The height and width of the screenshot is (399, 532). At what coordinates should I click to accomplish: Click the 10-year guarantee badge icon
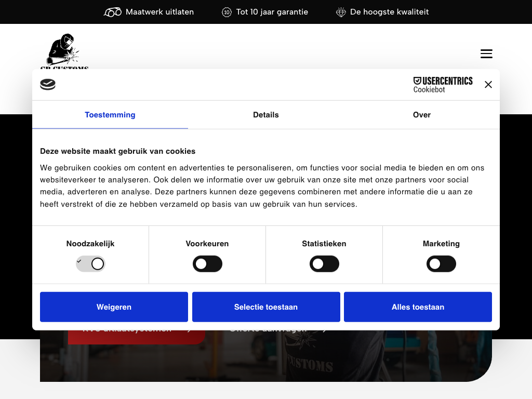tap(227, 12)
